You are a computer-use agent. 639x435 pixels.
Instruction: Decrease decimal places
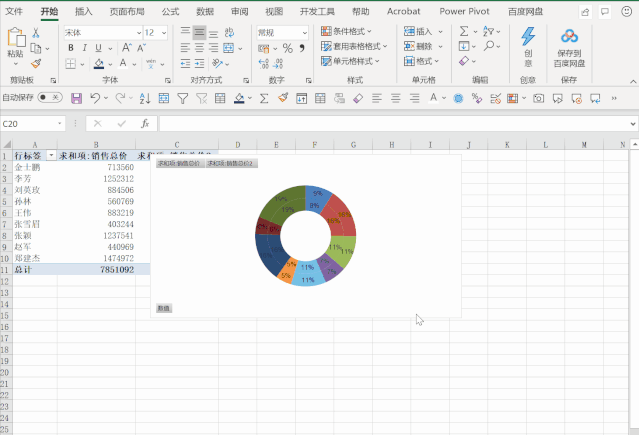coord(278,63)
